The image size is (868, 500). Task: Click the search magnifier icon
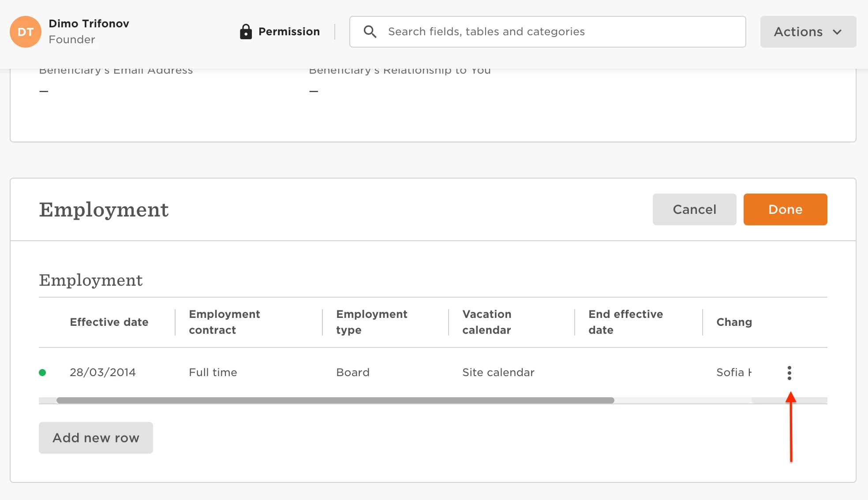tap(370, 32)
